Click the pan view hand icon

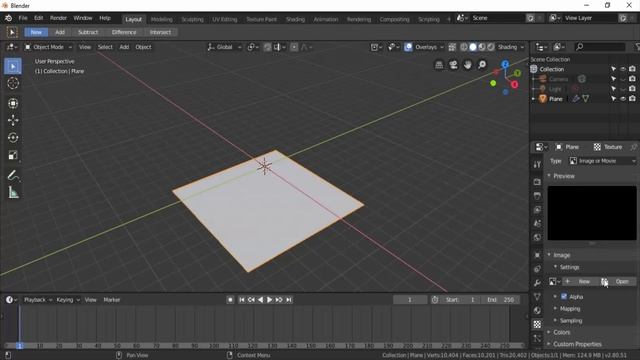tap(468, 65)
